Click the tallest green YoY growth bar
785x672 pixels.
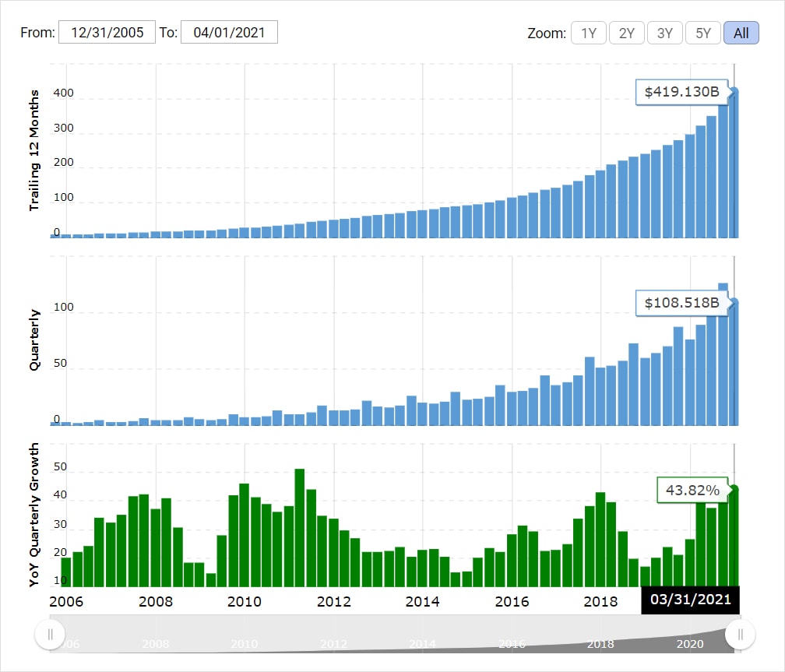pyautogui.click(x=299, y=526)
